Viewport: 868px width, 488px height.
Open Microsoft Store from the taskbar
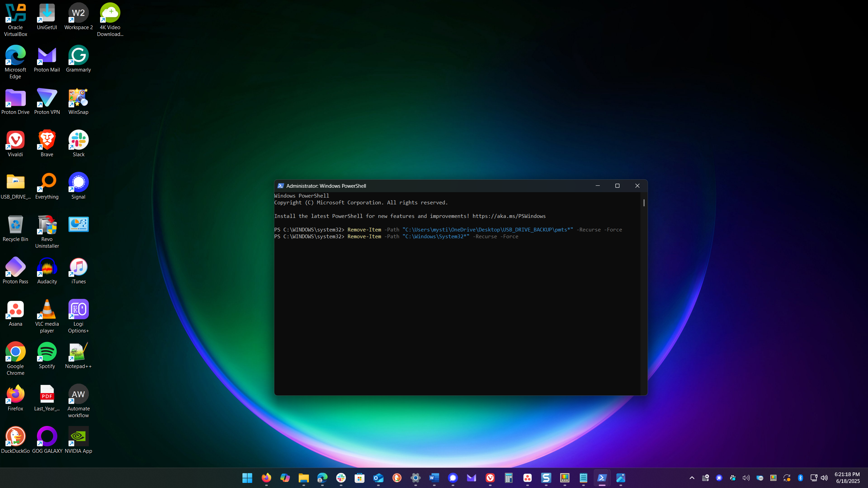pos(359,478)
